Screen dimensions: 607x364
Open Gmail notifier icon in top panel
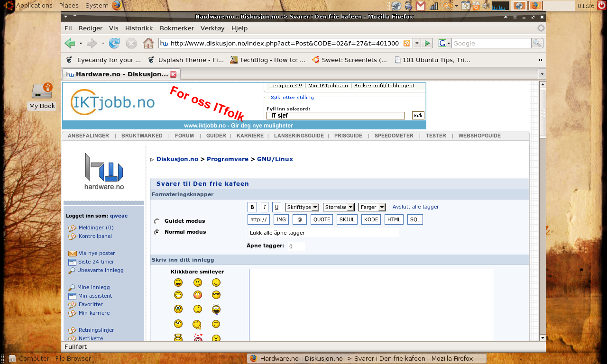[x=420, y=6]
